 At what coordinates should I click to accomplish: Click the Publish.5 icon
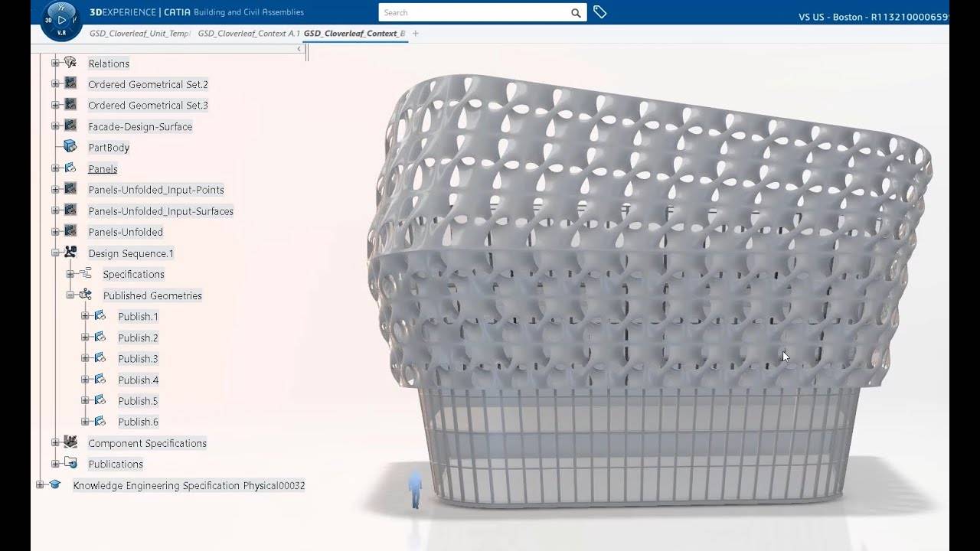(100, 400)
